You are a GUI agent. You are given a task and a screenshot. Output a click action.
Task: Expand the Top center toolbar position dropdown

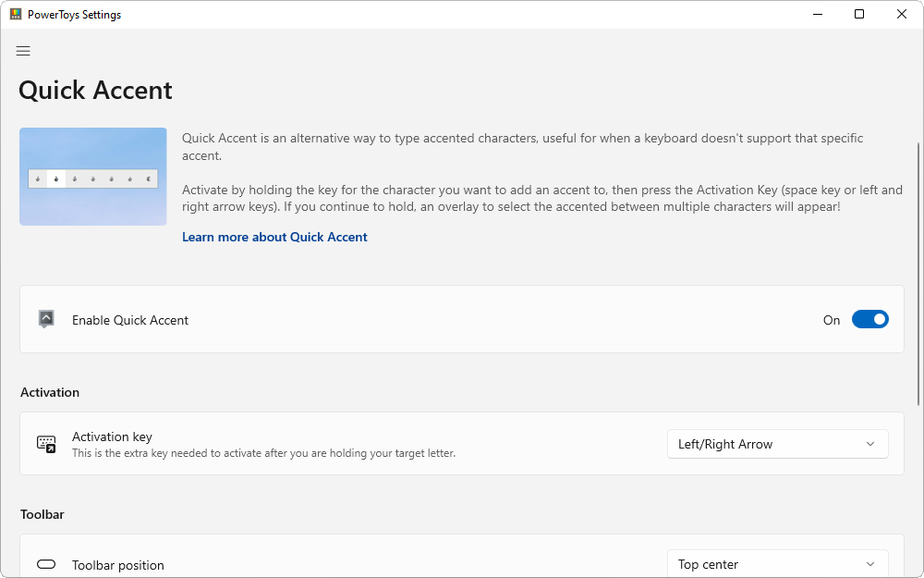[777, 564]
